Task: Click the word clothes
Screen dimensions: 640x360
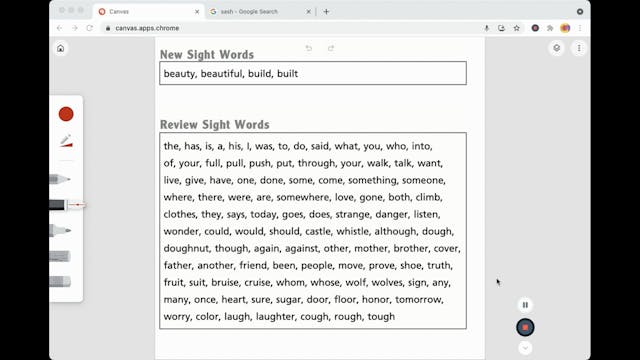Action: tap(180, 215)
